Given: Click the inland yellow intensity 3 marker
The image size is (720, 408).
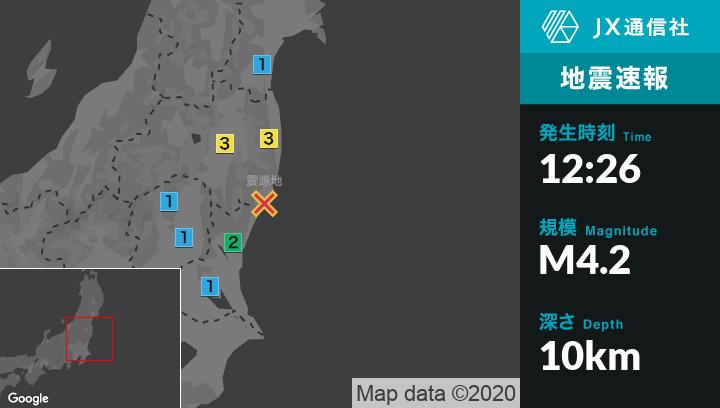Looking at the screenshot, I should tap(225, 144).
